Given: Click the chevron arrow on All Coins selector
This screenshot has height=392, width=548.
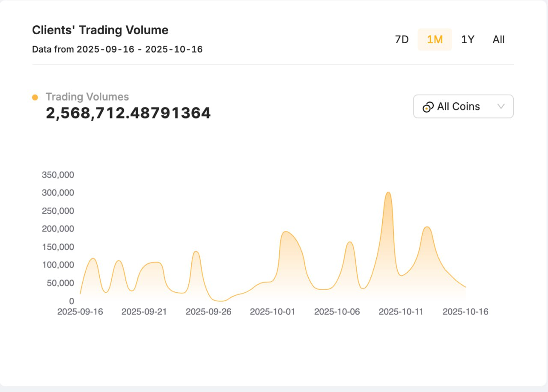Looking at the screenshot, I should click(x=501, y=107).
